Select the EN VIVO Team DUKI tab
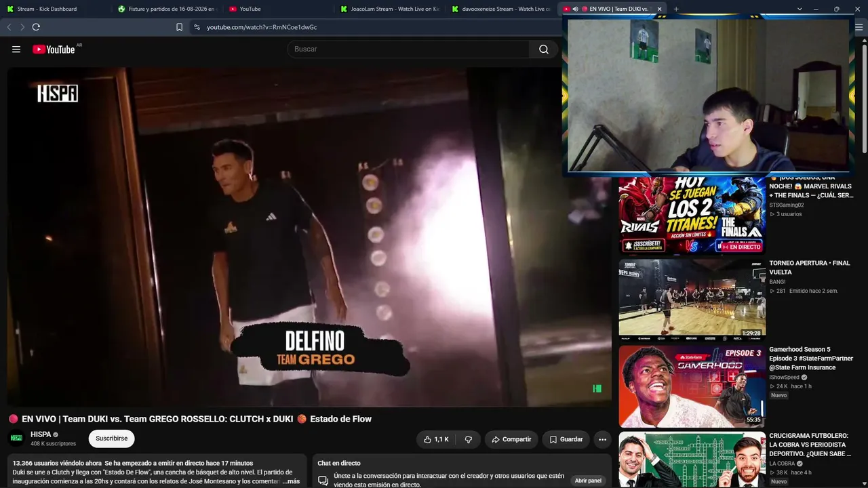This screenshot has height=488, width=868. (618, 9)
